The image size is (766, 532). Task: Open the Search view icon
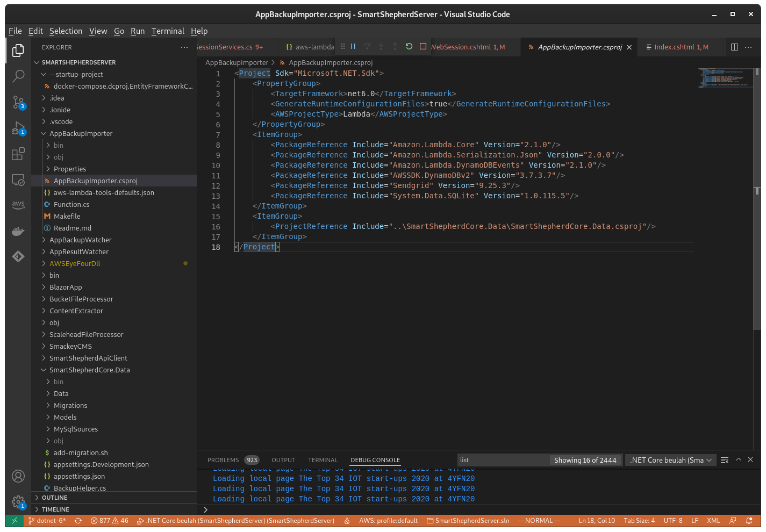tap(18, 76)
